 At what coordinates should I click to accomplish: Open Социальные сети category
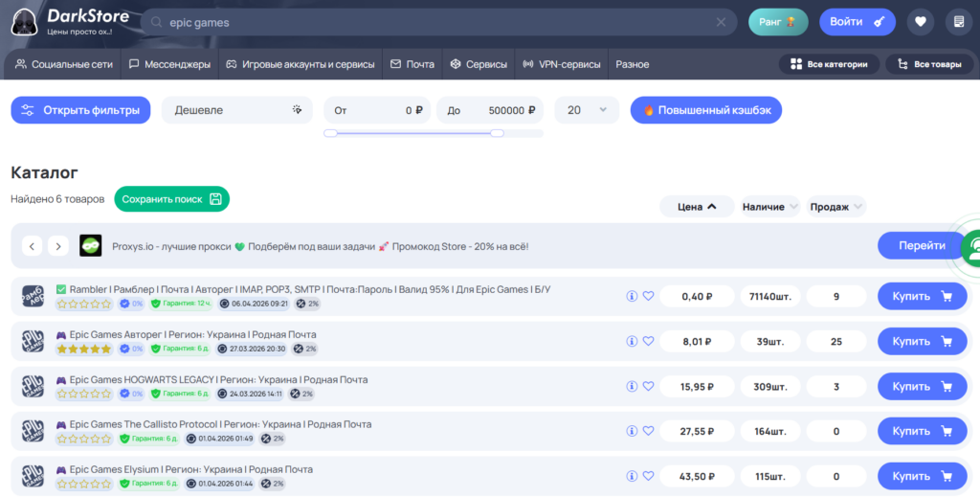click(x=64, y=64)
